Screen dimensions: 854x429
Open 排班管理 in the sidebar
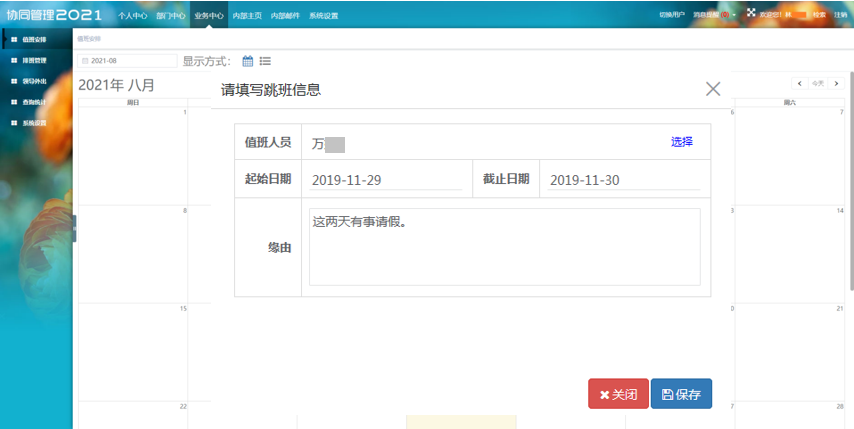pyautogui.click(x=34, y=60)
